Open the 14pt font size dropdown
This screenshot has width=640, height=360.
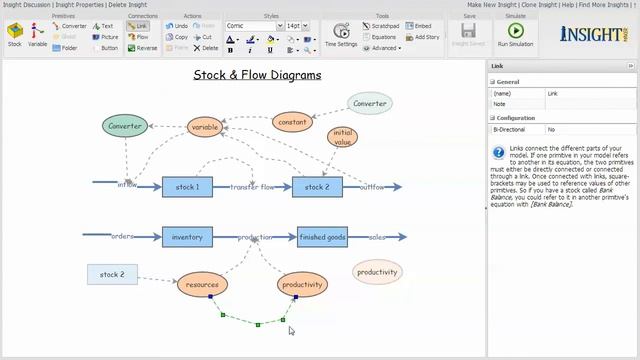[305, 26]
